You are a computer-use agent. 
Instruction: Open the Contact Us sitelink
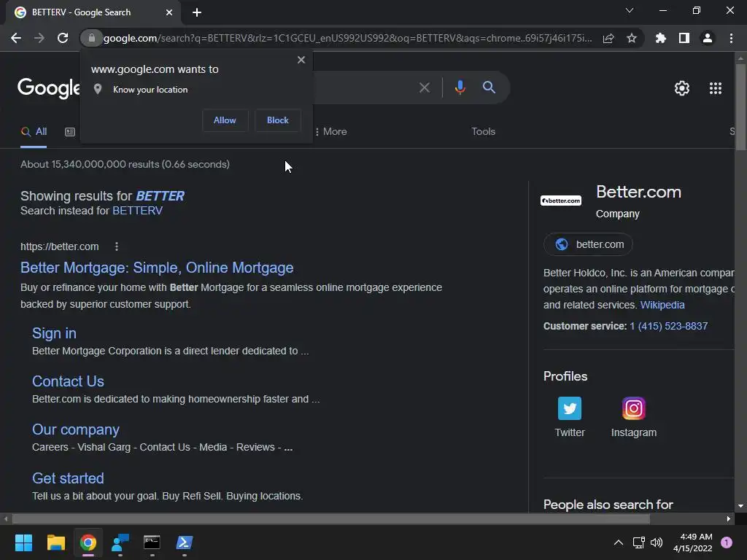[x=68, y=381]
